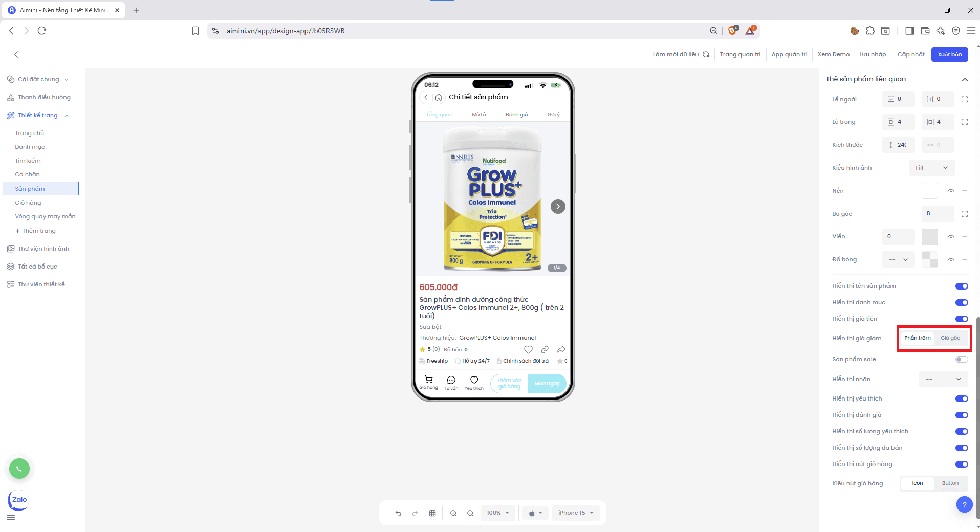Enable the Sản phẩm sale toggle
Screen dimensions: 980x532
pyautogui.click(x=961, y=359)
